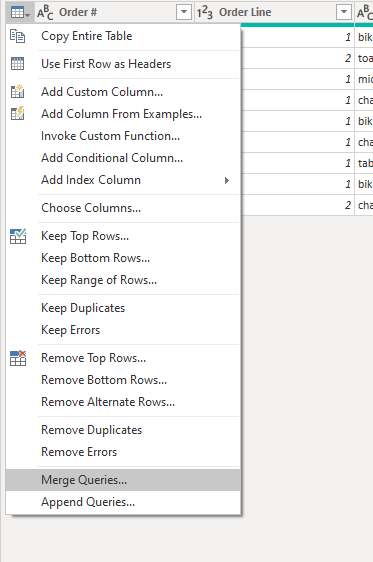Choose Choose Columns… entry

[x=123, y=208]
